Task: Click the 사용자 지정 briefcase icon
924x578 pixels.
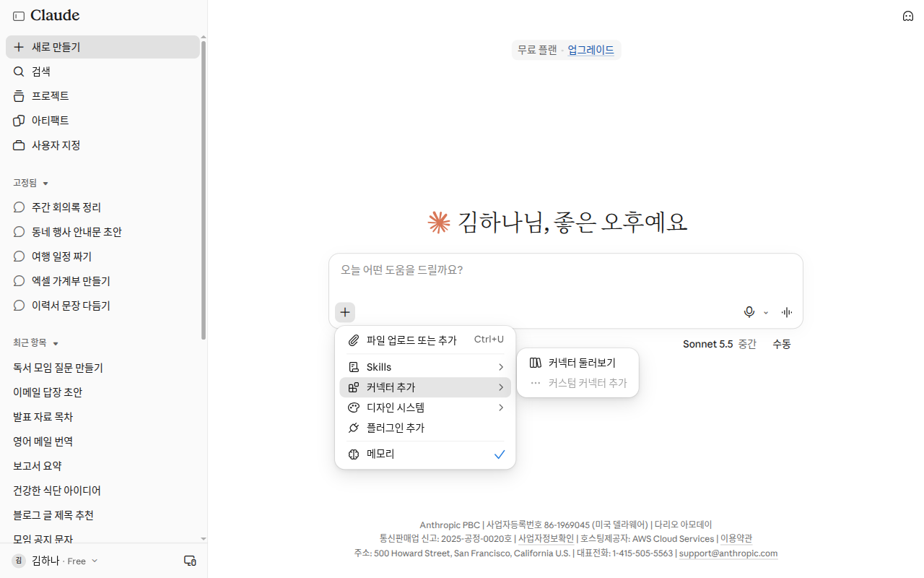Action: pyautogui.click(x=19, y=145)
